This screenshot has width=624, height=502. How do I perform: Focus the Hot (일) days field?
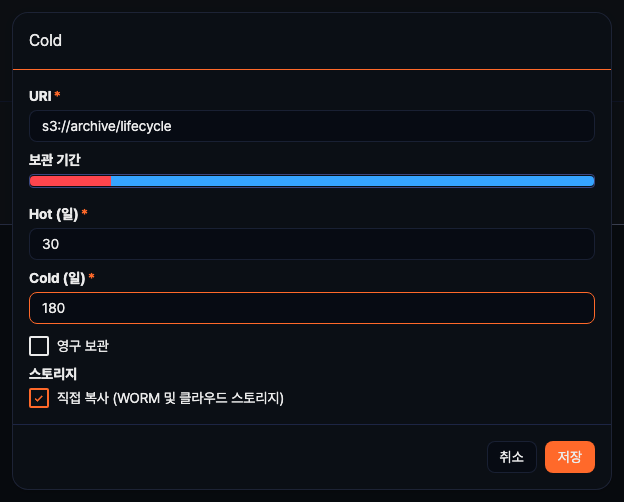(311, 244)
